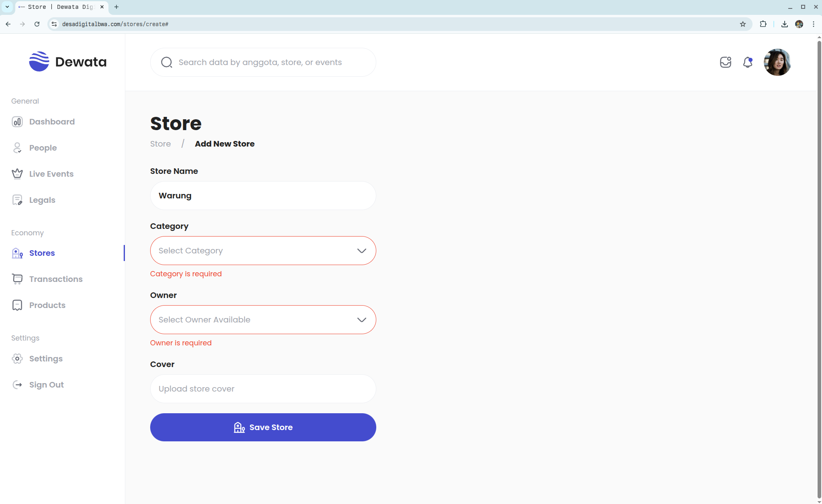Click the notification bell icon

click(747, 62)
